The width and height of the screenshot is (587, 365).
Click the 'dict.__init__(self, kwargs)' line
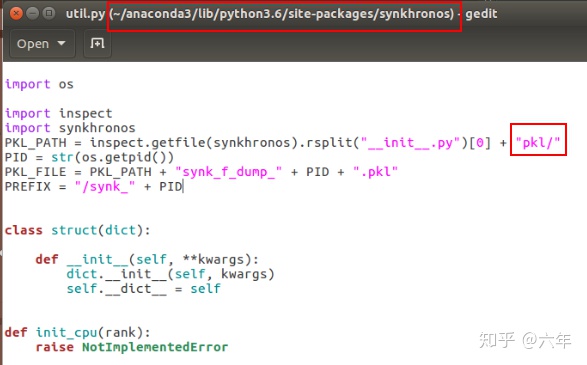coord(170,274)
